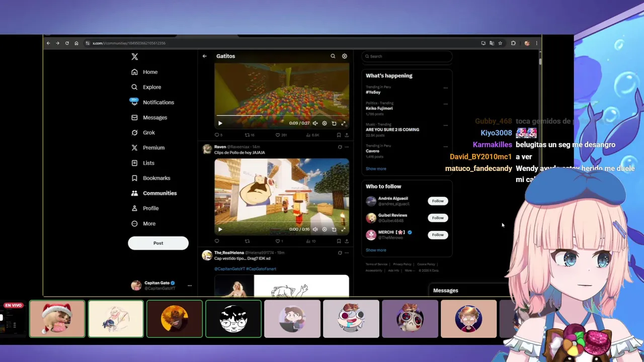The image size is (644, 362).
Task: Open Grok action on The_RealHelena's post
Action: point(340,253)
